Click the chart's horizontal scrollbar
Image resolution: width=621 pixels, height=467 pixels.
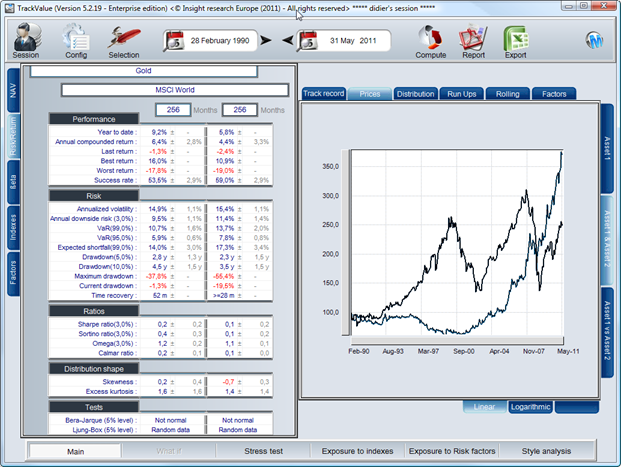(457, 340)
